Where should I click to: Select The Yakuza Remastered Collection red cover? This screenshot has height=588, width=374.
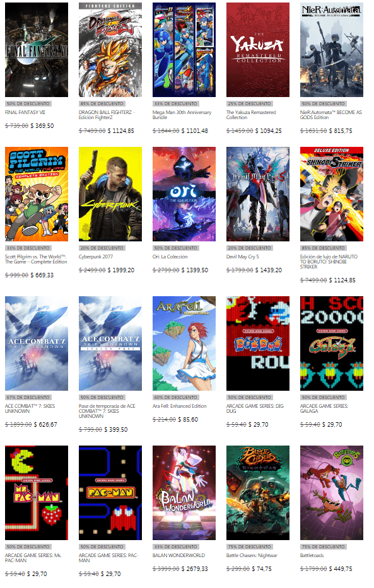point(258,50)
